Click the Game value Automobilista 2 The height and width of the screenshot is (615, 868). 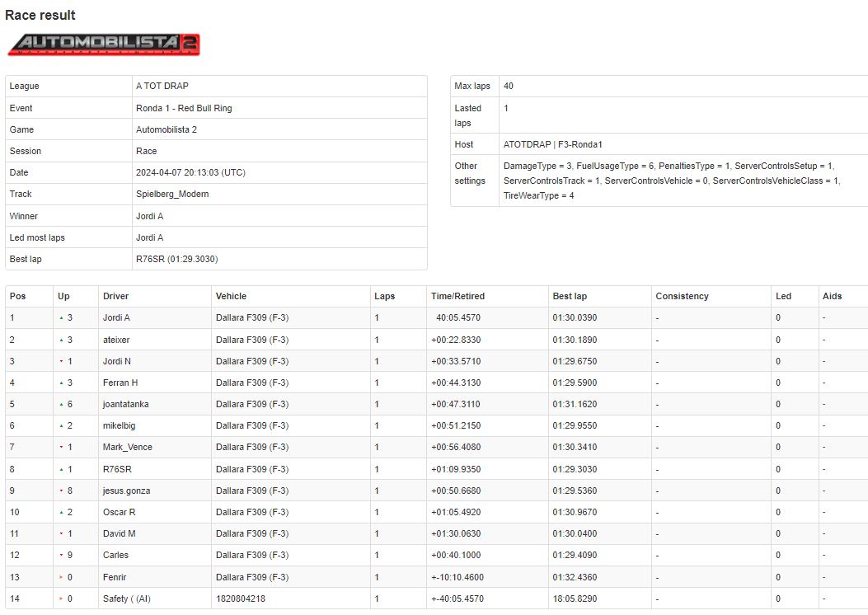166,129
